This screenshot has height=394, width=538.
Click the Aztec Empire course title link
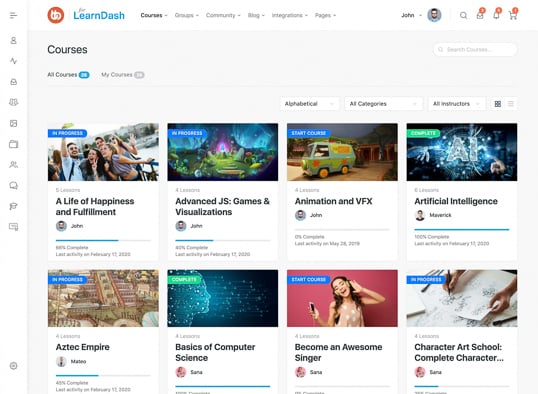coord(82,347)
